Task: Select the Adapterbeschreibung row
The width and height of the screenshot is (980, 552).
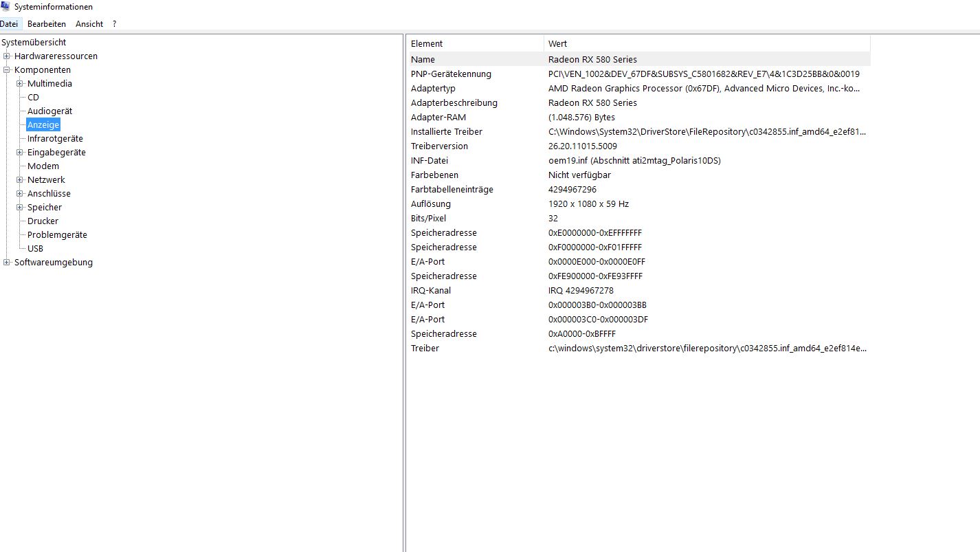Action: [639, 102]
